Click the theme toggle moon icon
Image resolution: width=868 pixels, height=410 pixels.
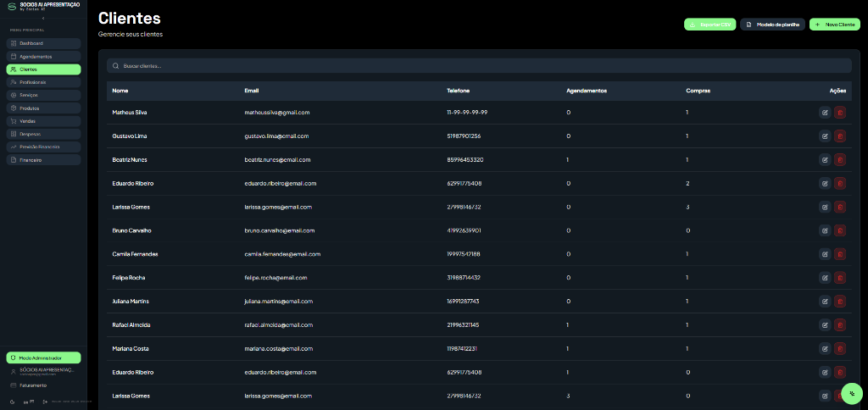[12, 402]
